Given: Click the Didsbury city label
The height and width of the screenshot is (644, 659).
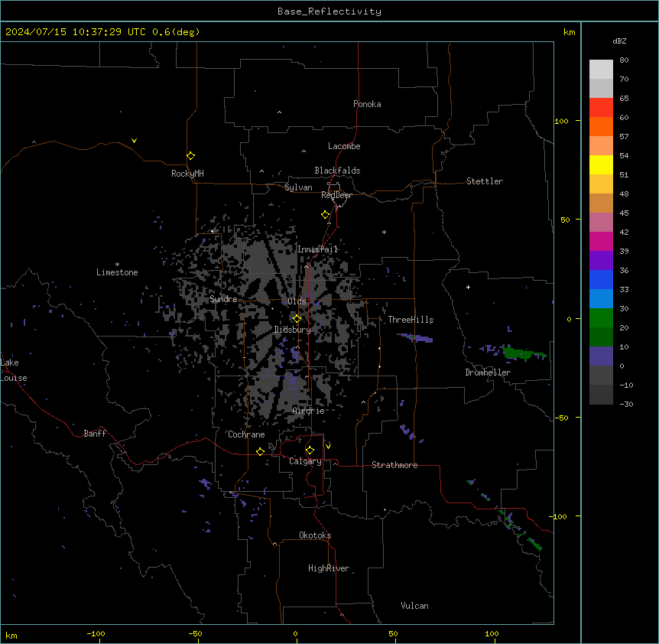Looking at the screenshot, I should click(x=293, y=330).
